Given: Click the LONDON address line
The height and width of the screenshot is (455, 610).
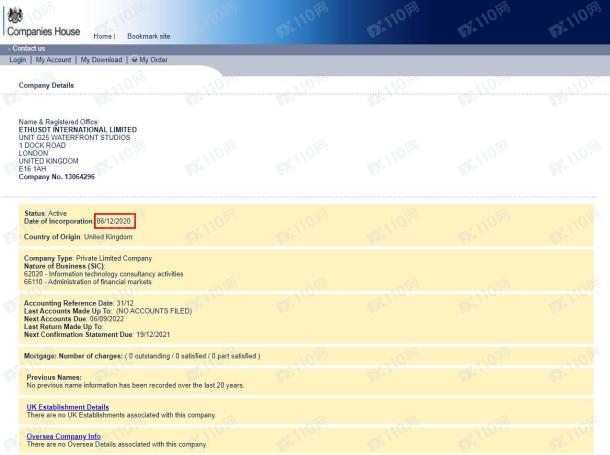Looking at the screenshot, I should coord(33,153).
